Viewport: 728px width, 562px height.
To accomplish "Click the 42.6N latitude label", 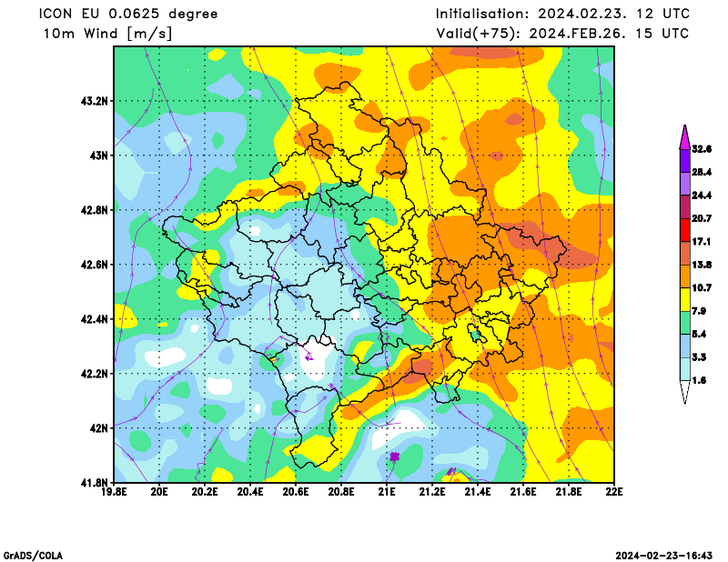I will pyautogui.click(x=95, y=265).
